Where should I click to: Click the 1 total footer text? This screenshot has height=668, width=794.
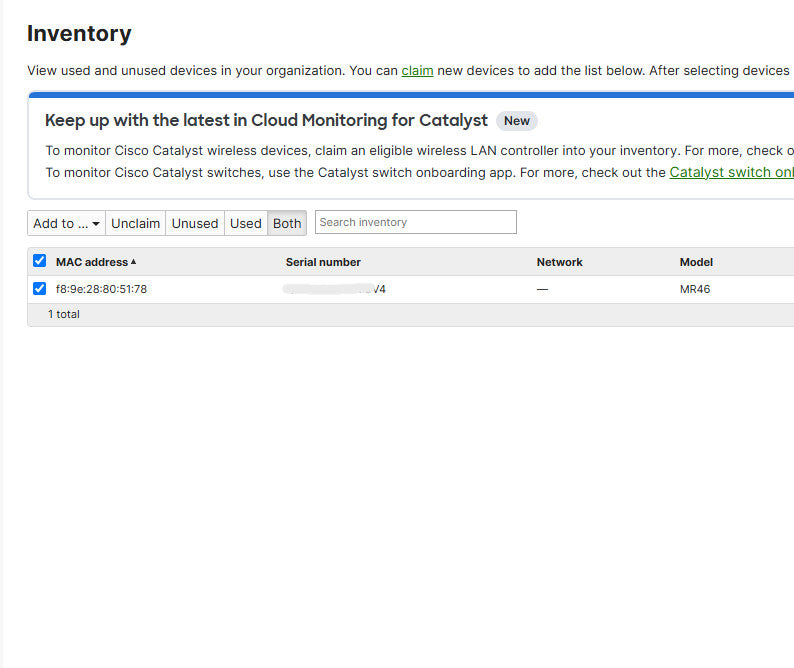click(x=64, y=315)
